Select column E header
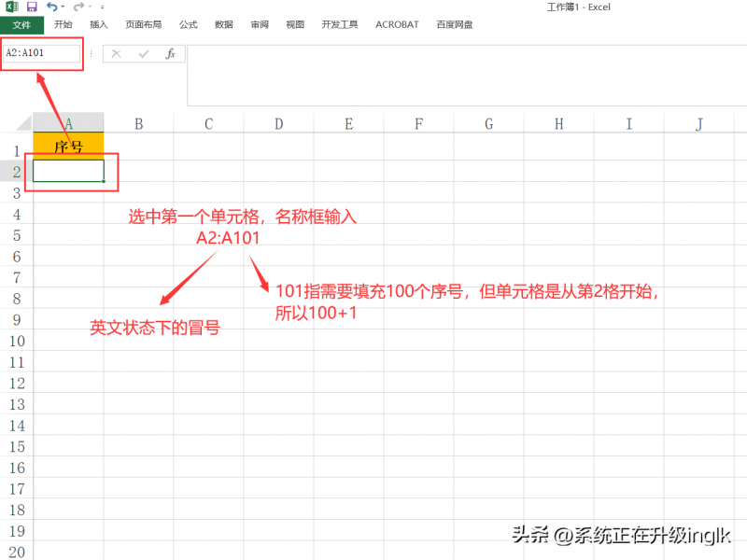747x560 pixels. tap(348, 123)
